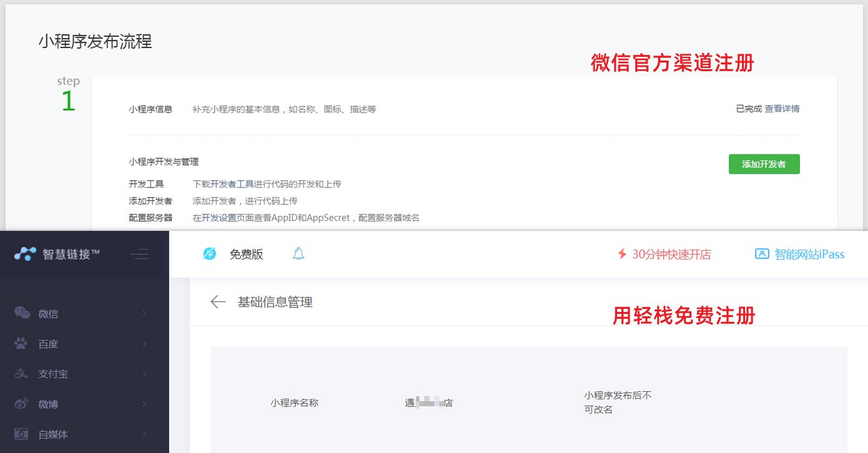Open the 微博 sidebar menu item

pos(84,404)
